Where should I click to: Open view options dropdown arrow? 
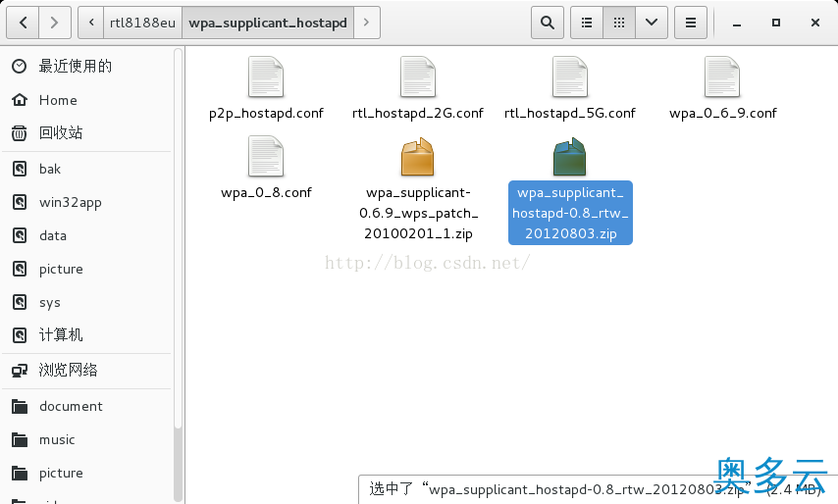pos(652,23)
